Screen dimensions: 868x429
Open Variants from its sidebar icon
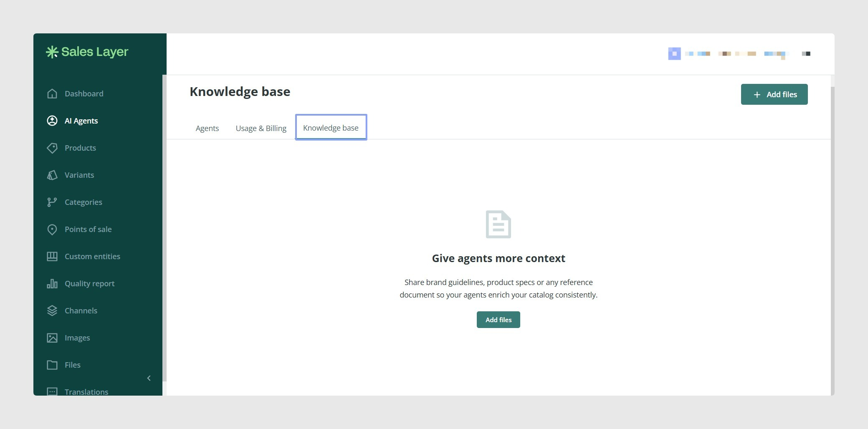point(52,175)
